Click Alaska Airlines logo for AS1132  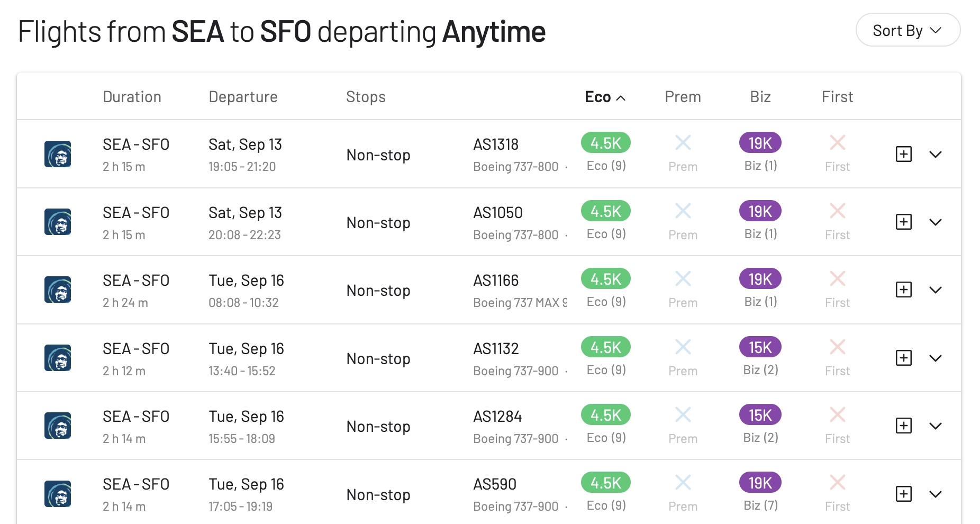pyautogui.click(x=58, y=358)
